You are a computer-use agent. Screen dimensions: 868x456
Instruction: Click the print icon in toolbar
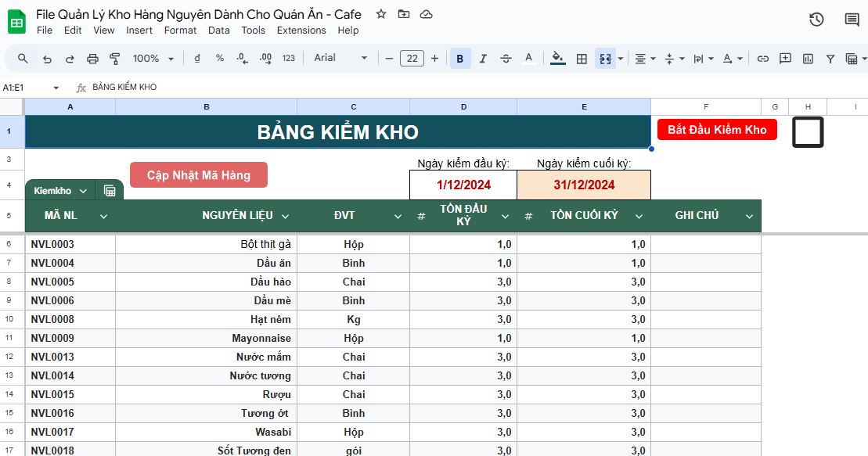[92, 59]
